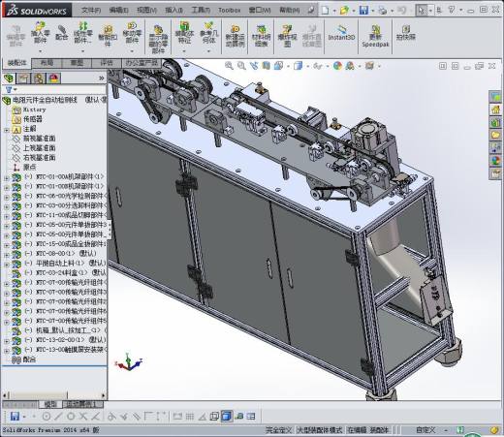Open the 爆炸视图 exploded view tool
This screenshot has width=504, height=437.
pyautogui.click(x=287, y=36)
